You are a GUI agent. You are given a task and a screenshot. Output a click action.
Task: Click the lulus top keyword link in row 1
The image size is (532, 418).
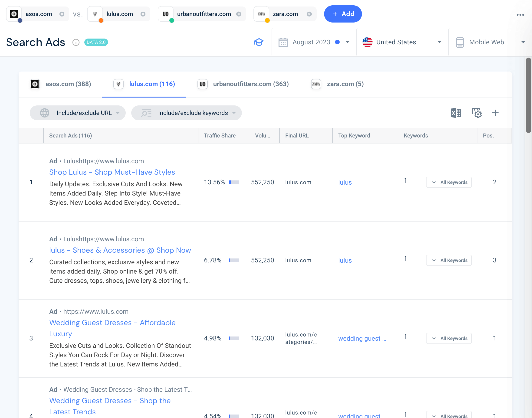click(345, 182)
